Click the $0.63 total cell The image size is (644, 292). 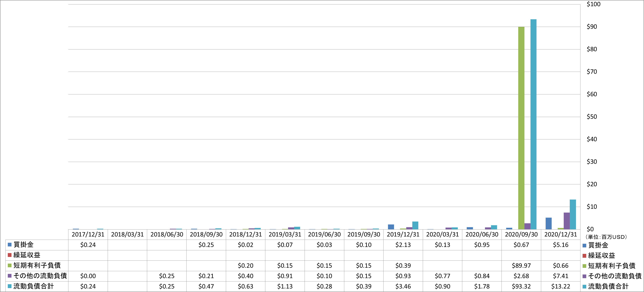pyautogui.click(x=246, y=286)
